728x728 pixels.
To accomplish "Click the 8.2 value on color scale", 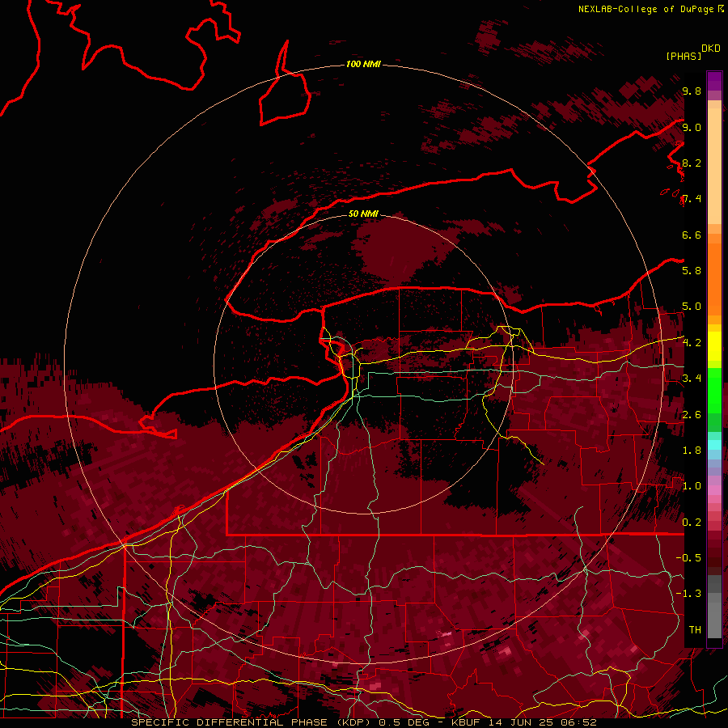I will point(692,163).
